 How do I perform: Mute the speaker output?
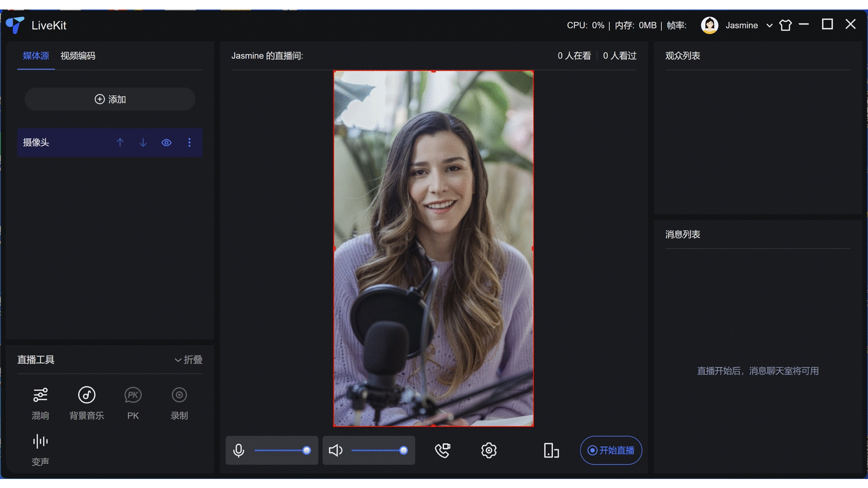(x=335, y=450)
